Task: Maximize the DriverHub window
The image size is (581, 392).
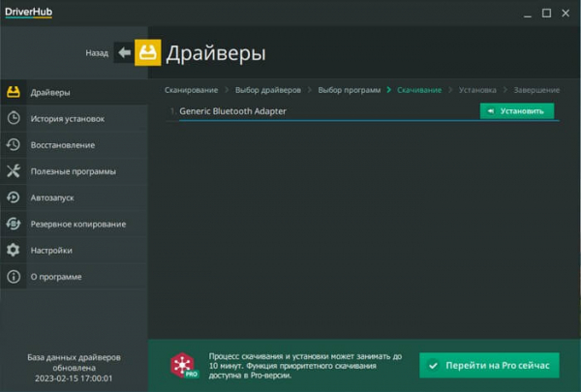Action: (x=546, y=14)
